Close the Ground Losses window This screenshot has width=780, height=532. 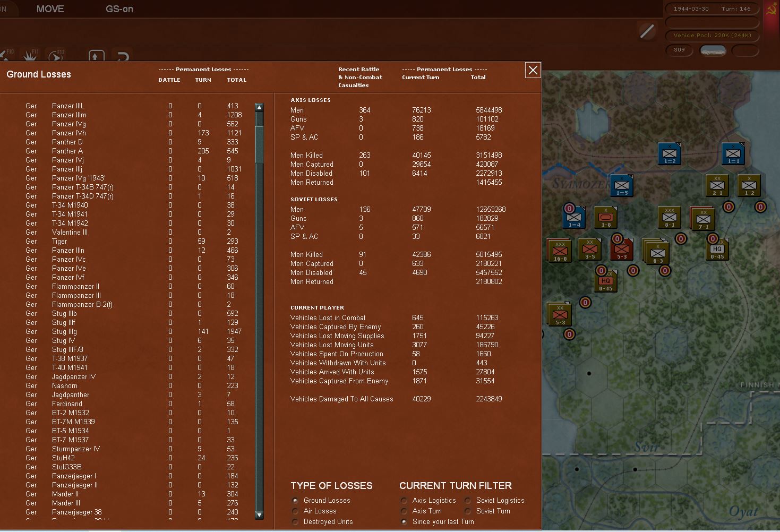[533, 70]
